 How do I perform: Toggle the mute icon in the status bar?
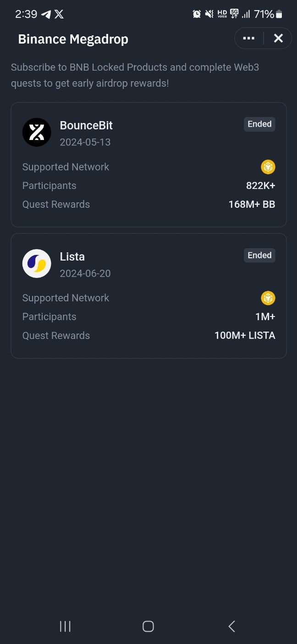[x=209, y=14]
